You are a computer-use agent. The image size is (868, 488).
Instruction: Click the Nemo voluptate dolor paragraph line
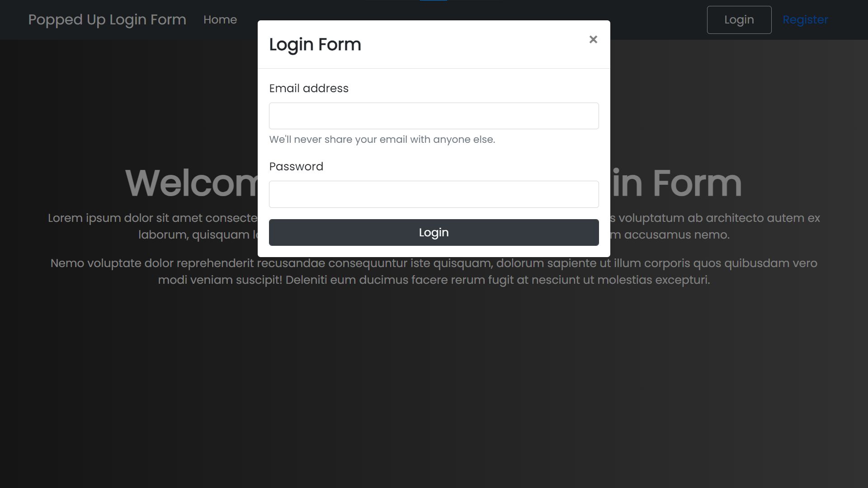(434, 263)
